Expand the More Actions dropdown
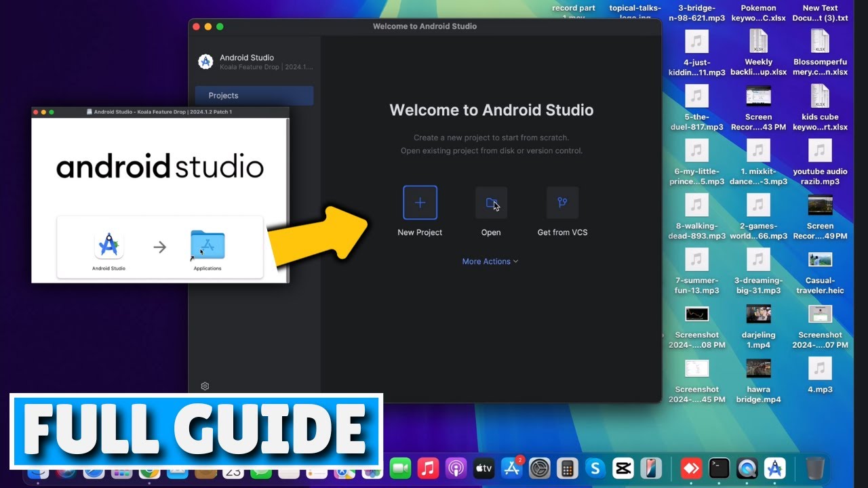 (x=490, y=262)
